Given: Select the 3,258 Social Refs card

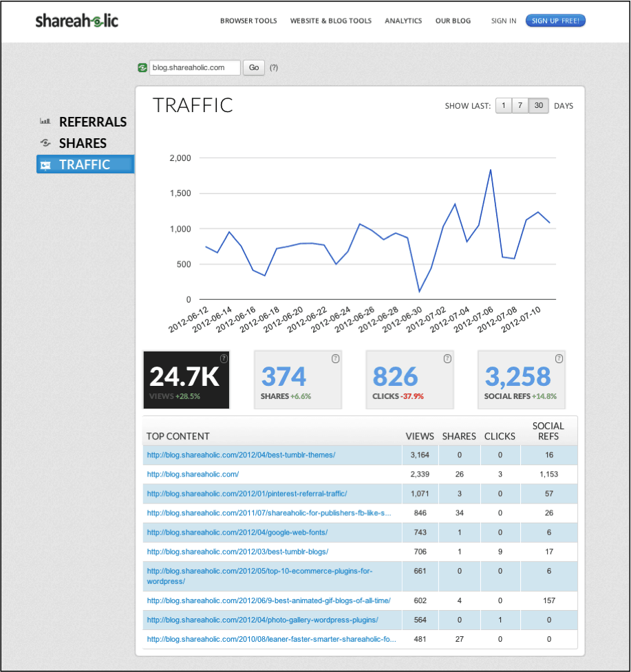Looking at the screenshot, I should click(x=522, y=380).
